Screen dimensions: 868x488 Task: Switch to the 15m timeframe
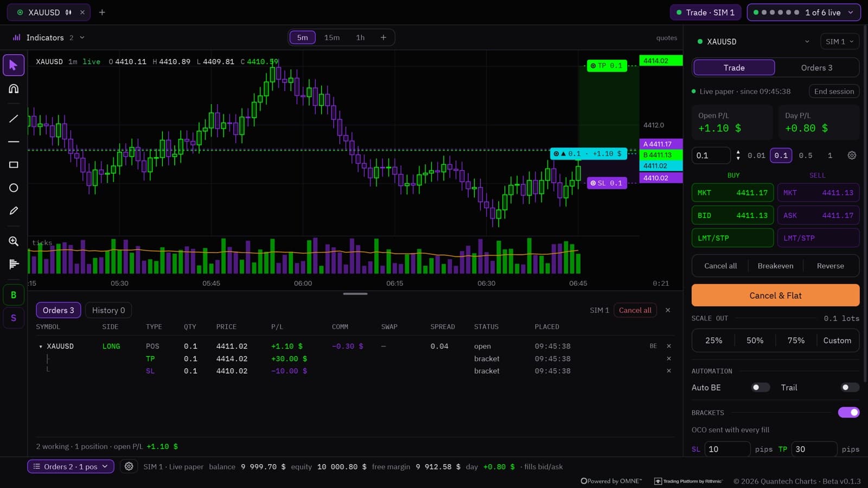pos(332,37)
